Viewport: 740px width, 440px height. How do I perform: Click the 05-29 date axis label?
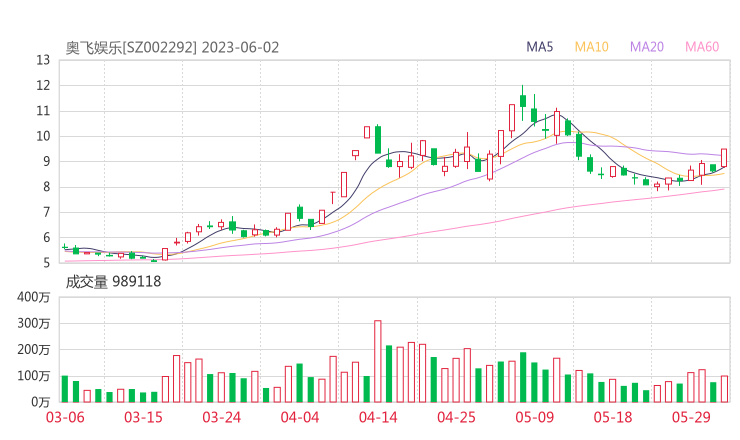(691, 417)
